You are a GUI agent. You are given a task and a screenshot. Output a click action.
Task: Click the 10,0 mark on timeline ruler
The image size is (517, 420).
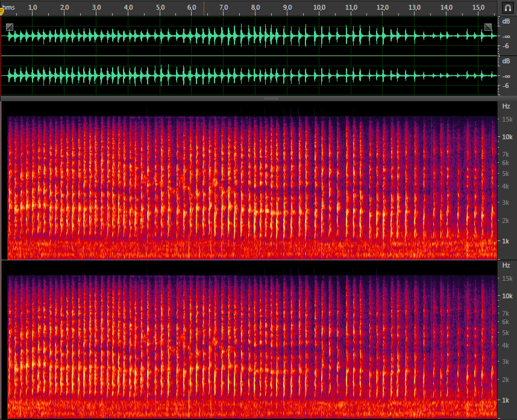click(319, 7)
